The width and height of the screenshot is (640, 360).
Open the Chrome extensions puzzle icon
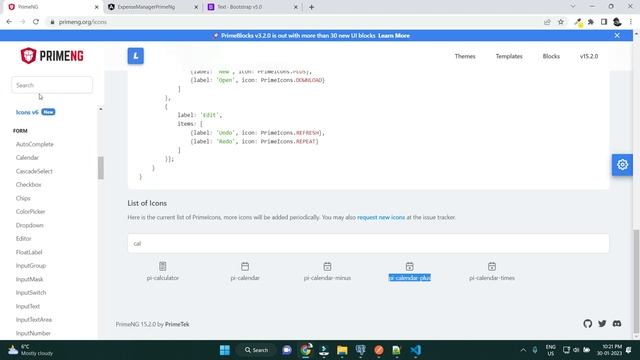[591, 22]
